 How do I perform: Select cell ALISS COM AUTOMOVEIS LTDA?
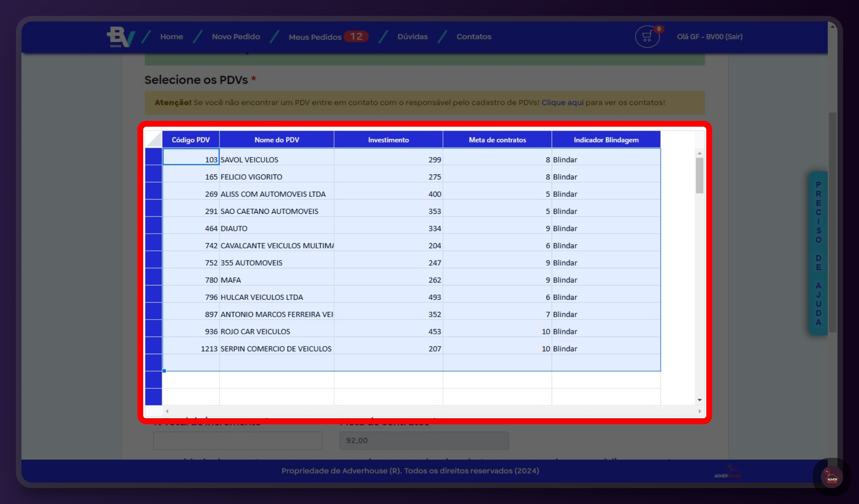(277, 191)
